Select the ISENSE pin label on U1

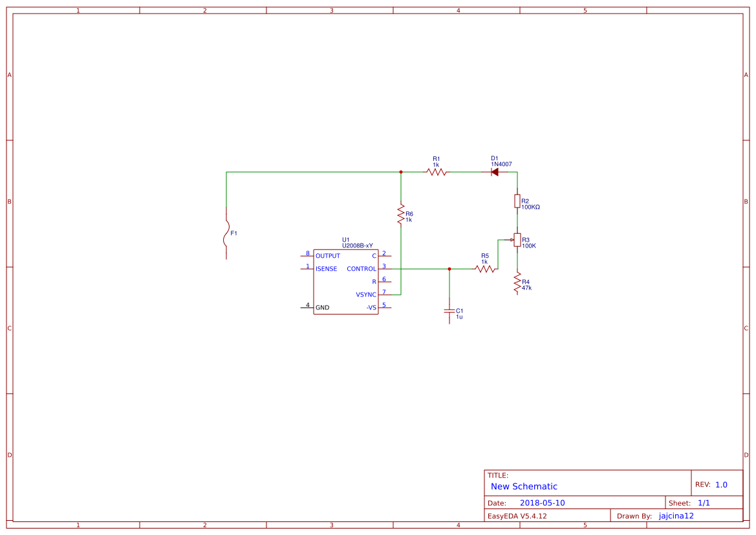(x=326, y=269)
